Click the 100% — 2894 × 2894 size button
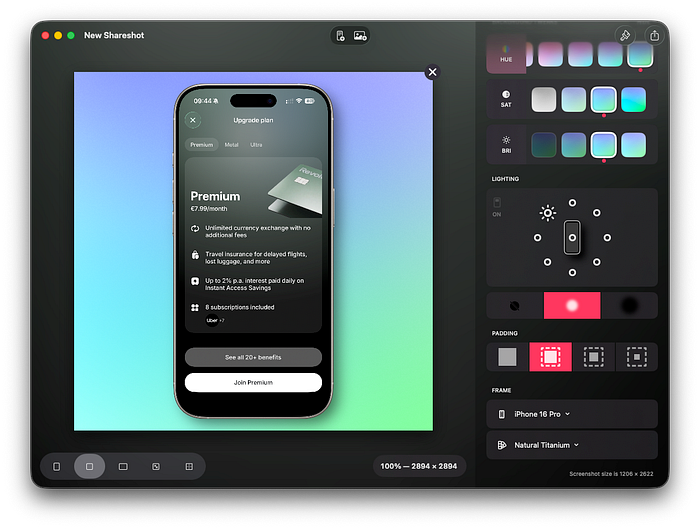 (419, 467)
